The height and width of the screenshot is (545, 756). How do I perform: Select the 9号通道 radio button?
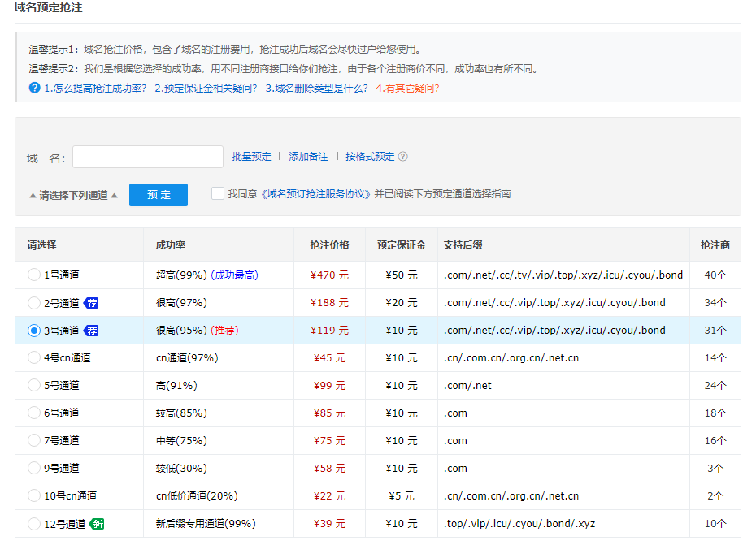pyautogui.click(x=34, y=468)
